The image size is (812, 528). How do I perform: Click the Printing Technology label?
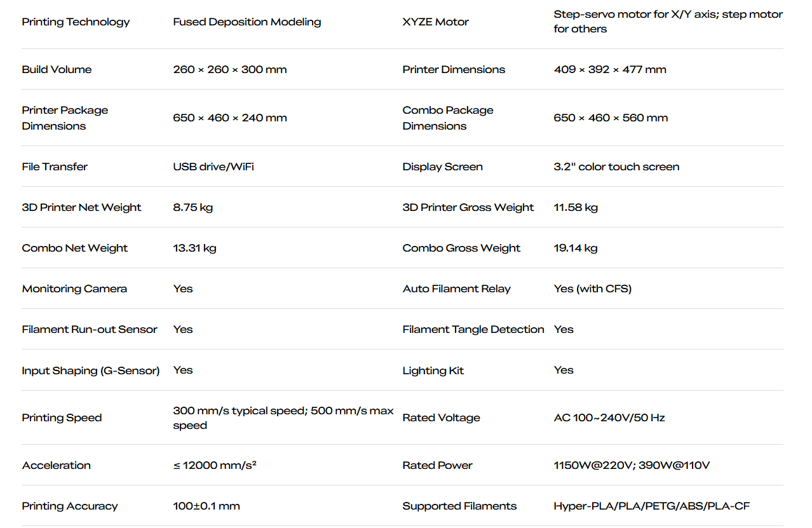pyautogui.click(x=76, y=22)
